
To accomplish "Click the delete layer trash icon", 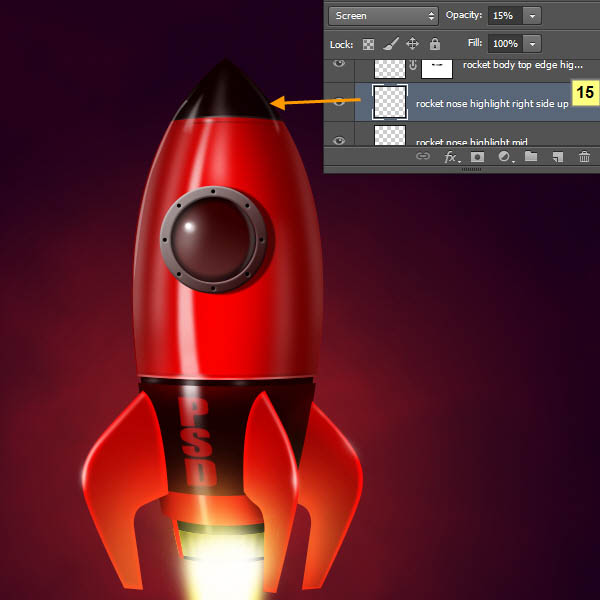I will click(x=583, y=157).
